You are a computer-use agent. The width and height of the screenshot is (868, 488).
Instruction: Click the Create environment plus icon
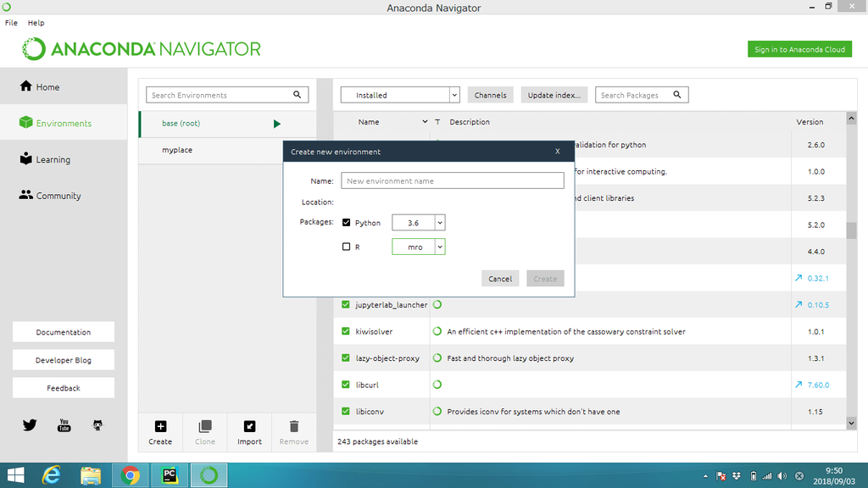(160, 426)
